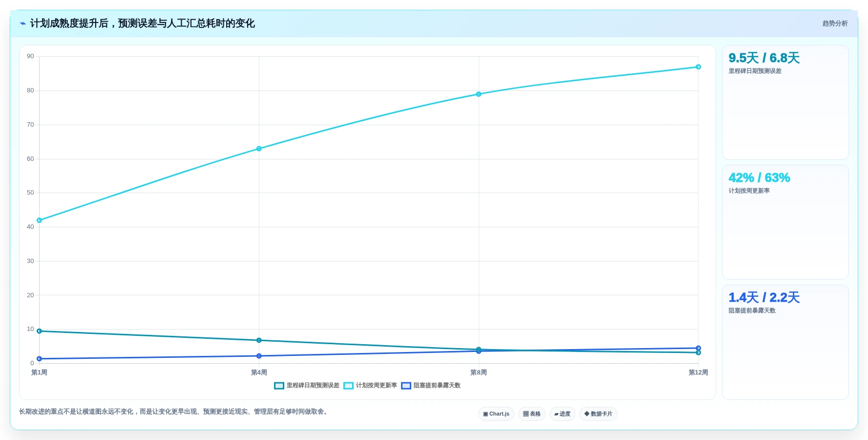Image resolution: width=868 pixels, height=440 pixels.
Task: Click the teal 里程碑日期预测误差 legend color box
Action: click(279, 386)
